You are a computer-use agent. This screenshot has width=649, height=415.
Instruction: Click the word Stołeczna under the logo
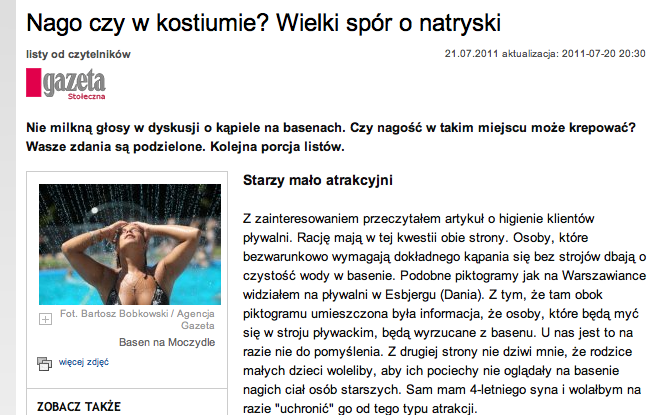(87, 96)
